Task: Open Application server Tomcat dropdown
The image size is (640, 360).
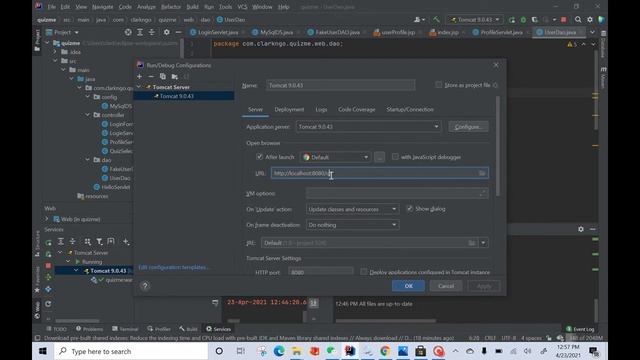Action: (368, 127)
